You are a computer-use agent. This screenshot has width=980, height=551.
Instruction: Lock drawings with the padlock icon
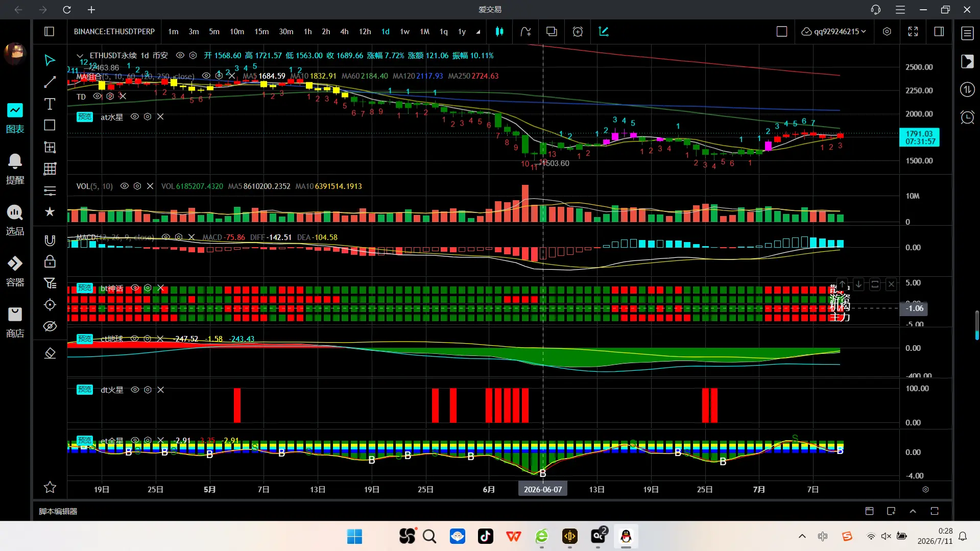pos(50,261)
